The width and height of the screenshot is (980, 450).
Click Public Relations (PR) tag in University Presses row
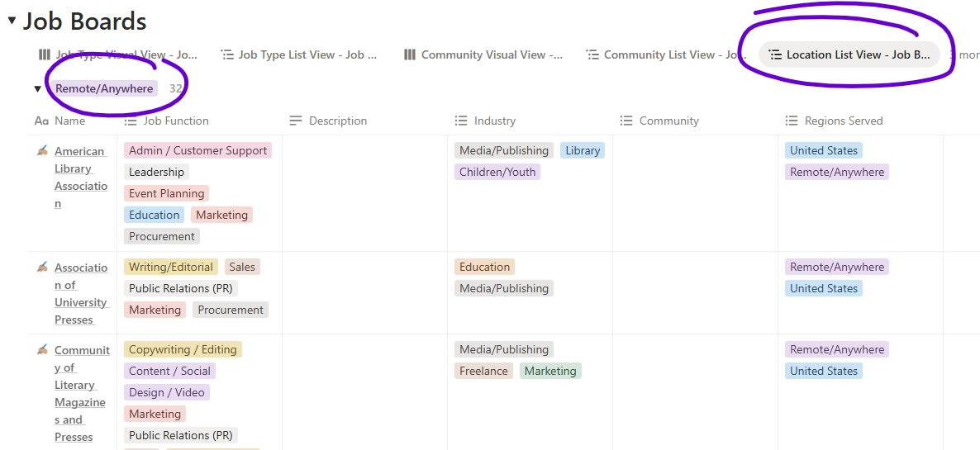[181, 288]
